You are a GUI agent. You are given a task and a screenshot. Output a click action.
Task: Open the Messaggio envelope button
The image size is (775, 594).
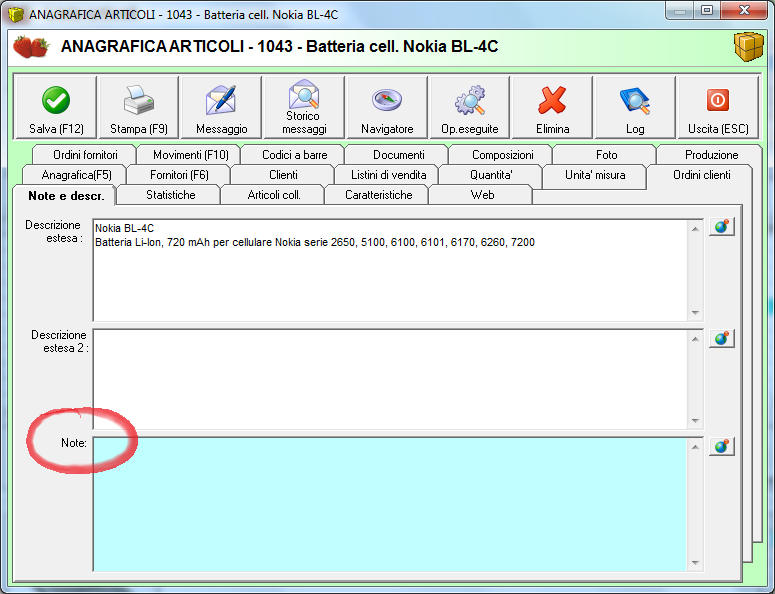221,108
